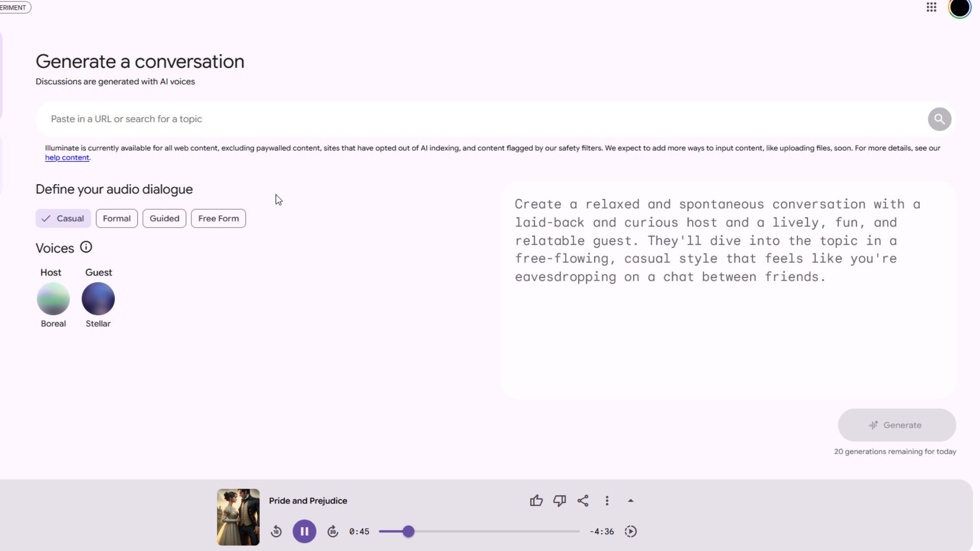
Task: Select the Guided dialogue style
Action: tap(164, 218)
